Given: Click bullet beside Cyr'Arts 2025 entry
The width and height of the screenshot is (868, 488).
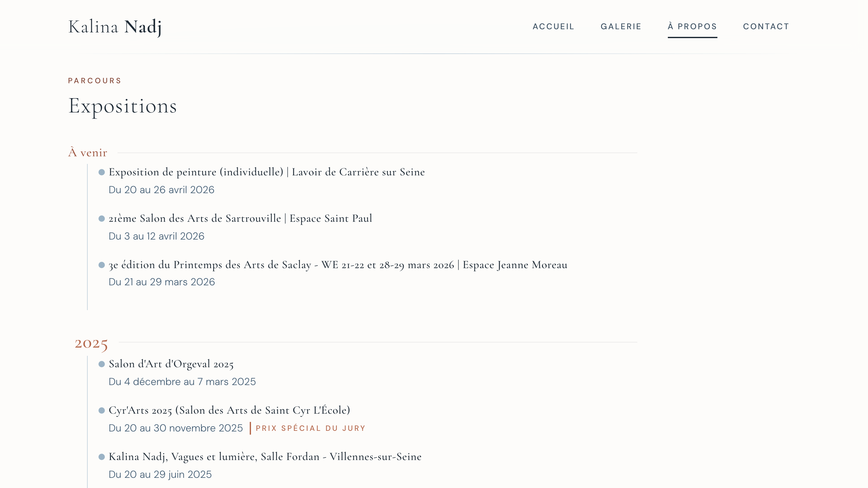Looking at the screenshot, I should [x=101, y=410].
